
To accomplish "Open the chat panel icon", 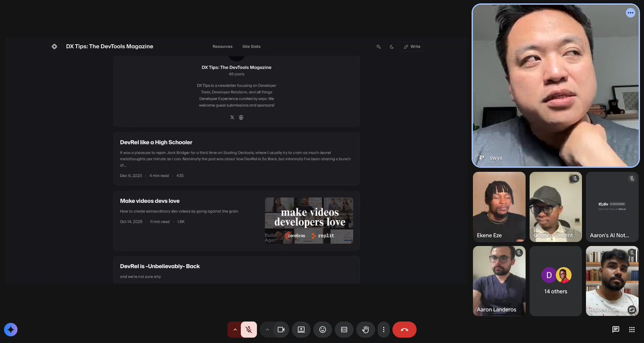I will coord(616,330).
